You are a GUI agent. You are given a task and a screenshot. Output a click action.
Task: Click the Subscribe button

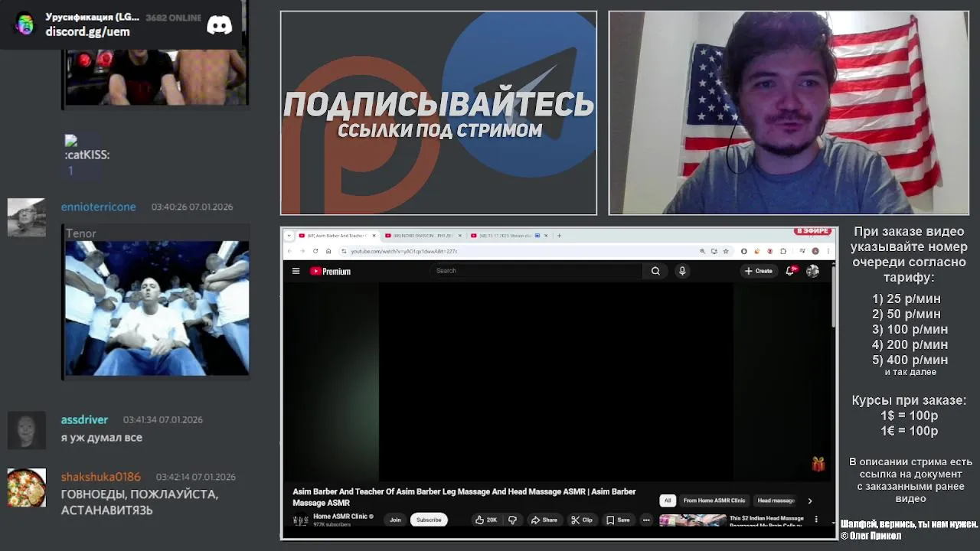pyautogui.click(x=429, y=520)
